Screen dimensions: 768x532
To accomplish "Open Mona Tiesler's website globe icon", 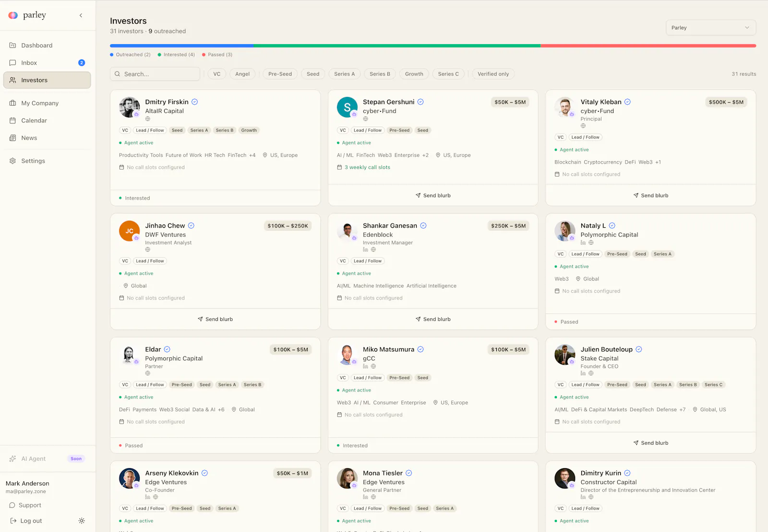I will point(373,497).
